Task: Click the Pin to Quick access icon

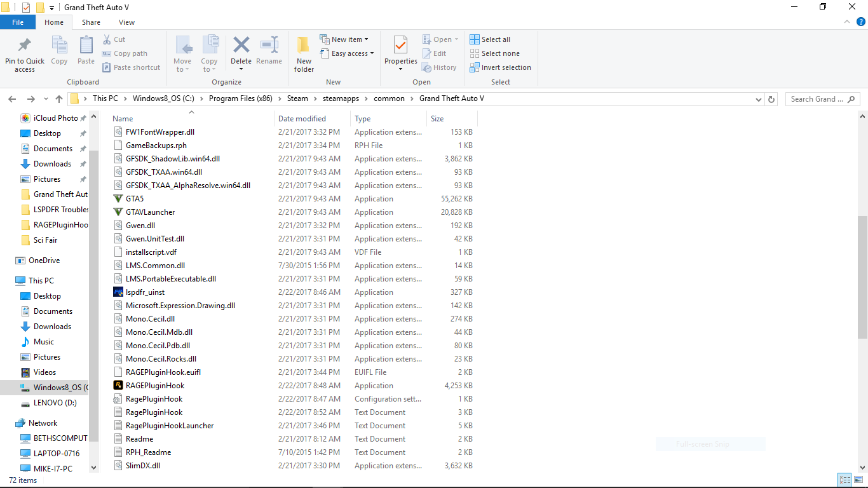Action: click(x=25, y=46)
